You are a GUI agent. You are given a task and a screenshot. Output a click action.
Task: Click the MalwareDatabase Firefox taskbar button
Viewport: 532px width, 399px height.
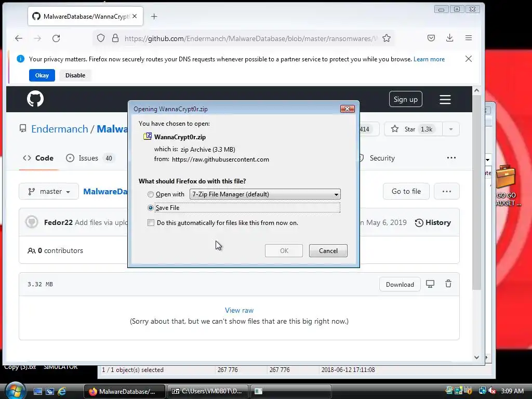pos(125,391)
